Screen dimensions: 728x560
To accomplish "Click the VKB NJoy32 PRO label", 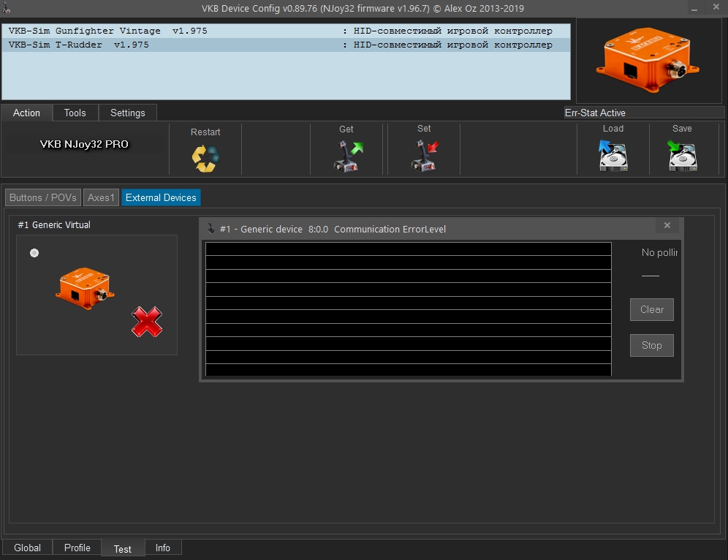I will click(84, 144).
